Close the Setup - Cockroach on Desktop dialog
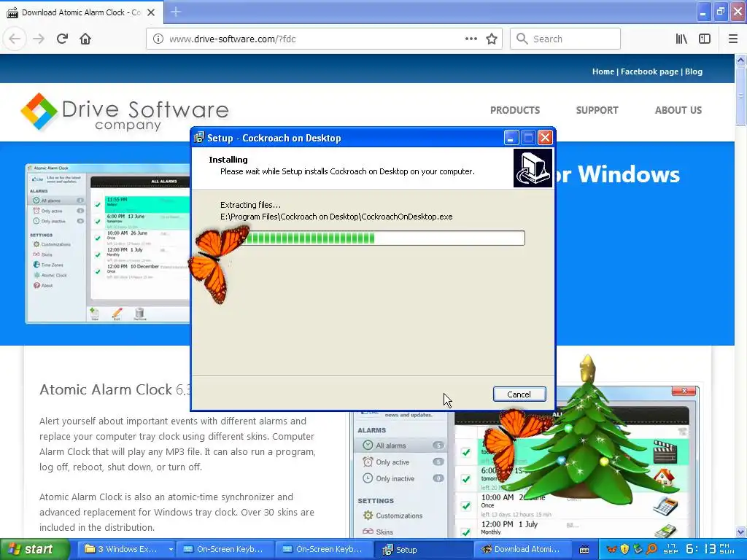The image size is (747, 560). (545, 138)
